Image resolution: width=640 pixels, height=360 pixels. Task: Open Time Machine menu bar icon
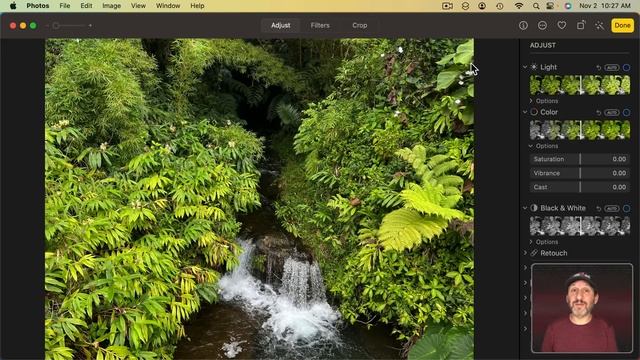click(x=500, y=6)
